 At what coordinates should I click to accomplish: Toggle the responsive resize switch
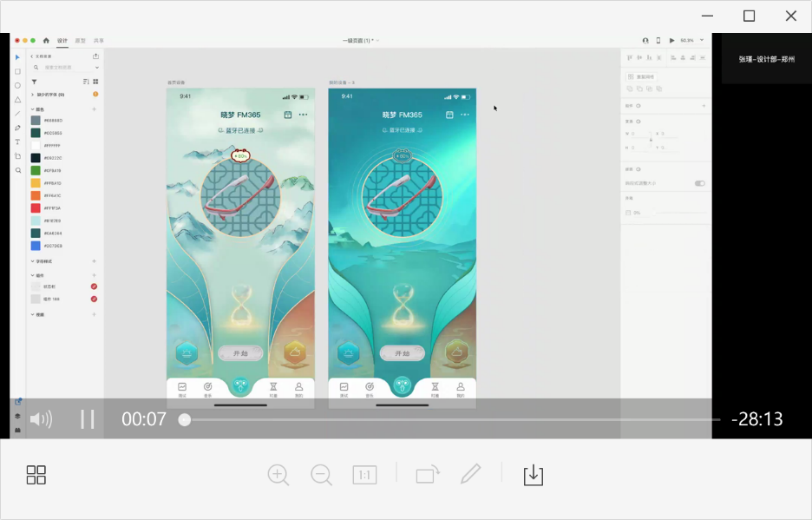[x=699, y=183]
